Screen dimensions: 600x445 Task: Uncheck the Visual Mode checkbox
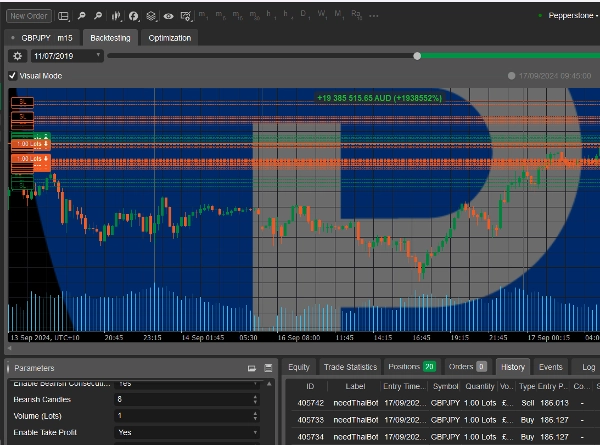pyautogui.click(x=12, y=75)
